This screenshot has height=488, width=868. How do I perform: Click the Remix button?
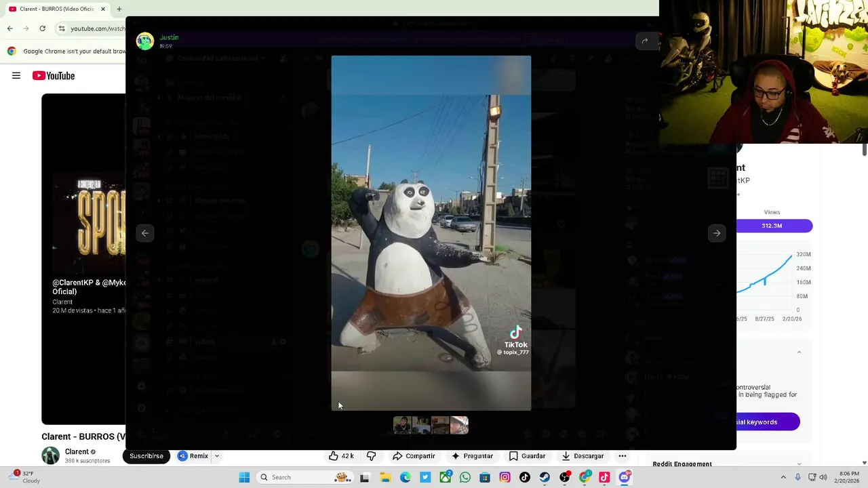coord(193,456)
